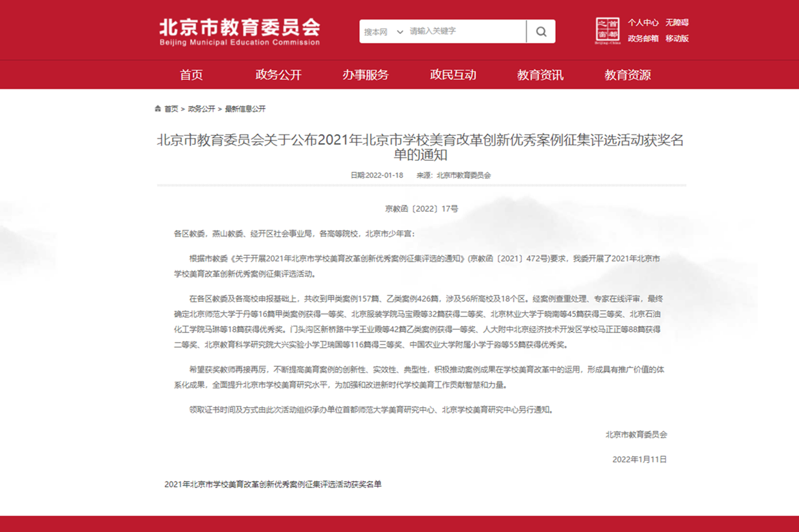
Task: Click the magnifying glass search icon
Action: (x=541, y=32)
